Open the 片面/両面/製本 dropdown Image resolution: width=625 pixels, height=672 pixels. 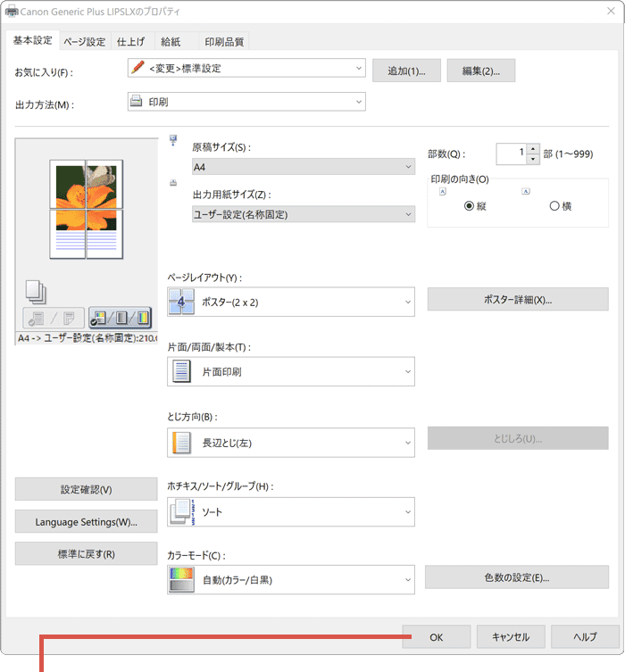[x=291, y=371]
